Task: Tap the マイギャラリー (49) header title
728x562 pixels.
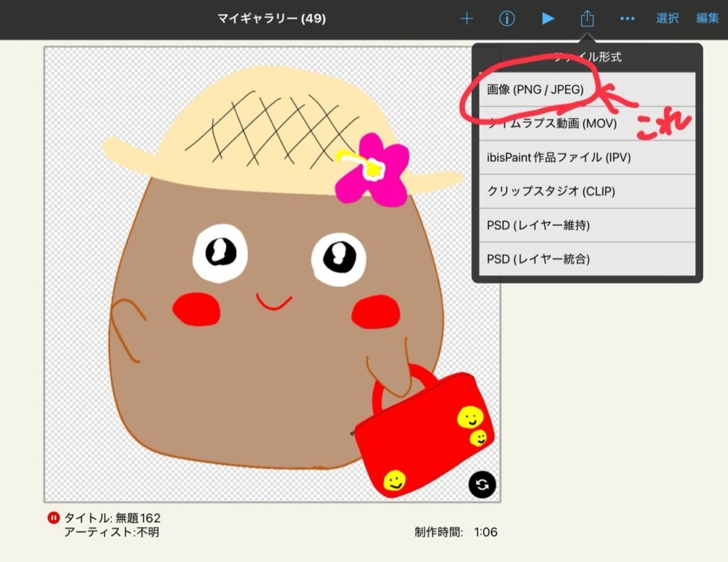Action: click(x=272, y=19)
